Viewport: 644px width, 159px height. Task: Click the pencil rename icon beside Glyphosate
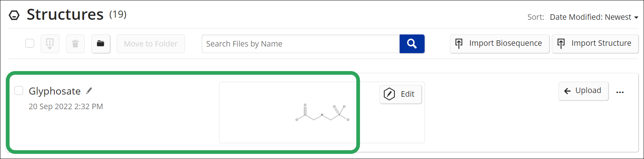pyautogui.click(x=89, y=90)
